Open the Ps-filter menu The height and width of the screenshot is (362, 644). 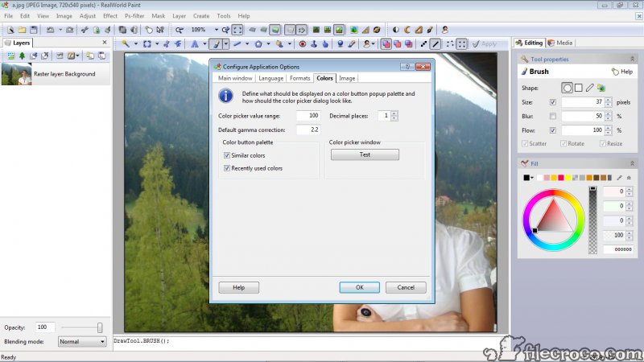(x=134, y=15)
